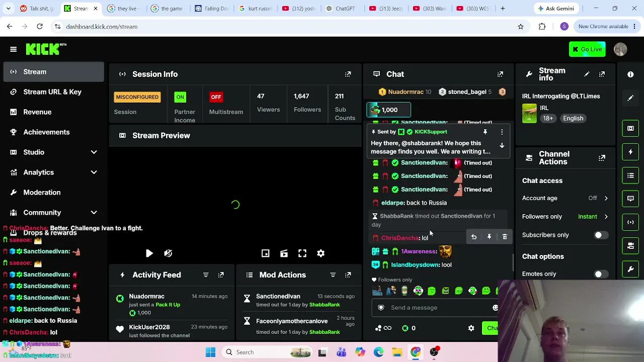Unpin the KICKSupport pinned message
The height and width of the screenshot is (362, 644).
(485, 132)
